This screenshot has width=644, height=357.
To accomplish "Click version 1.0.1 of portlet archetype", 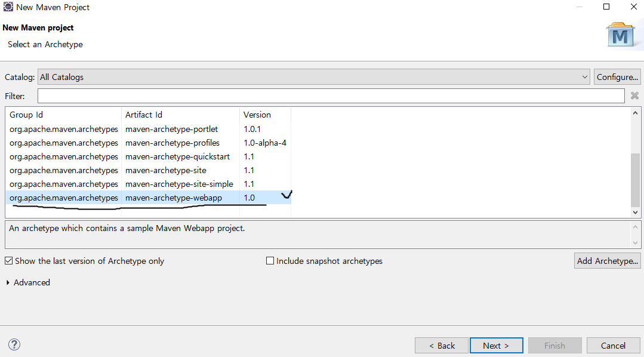I will tap(252, 129).
